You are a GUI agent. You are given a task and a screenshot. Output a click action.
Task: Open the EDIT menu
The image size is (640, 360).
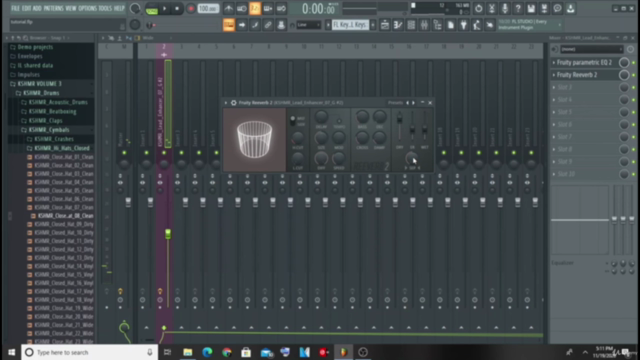[27, 8]
